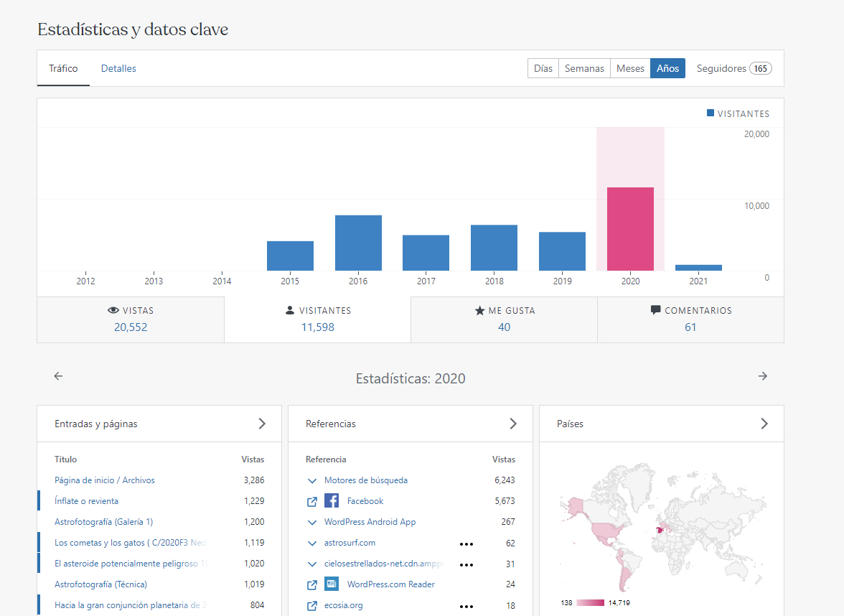The image size is (844, 616).
Task: Open WordPress.com Reader external link icon
Action: [x=312, y=584]
